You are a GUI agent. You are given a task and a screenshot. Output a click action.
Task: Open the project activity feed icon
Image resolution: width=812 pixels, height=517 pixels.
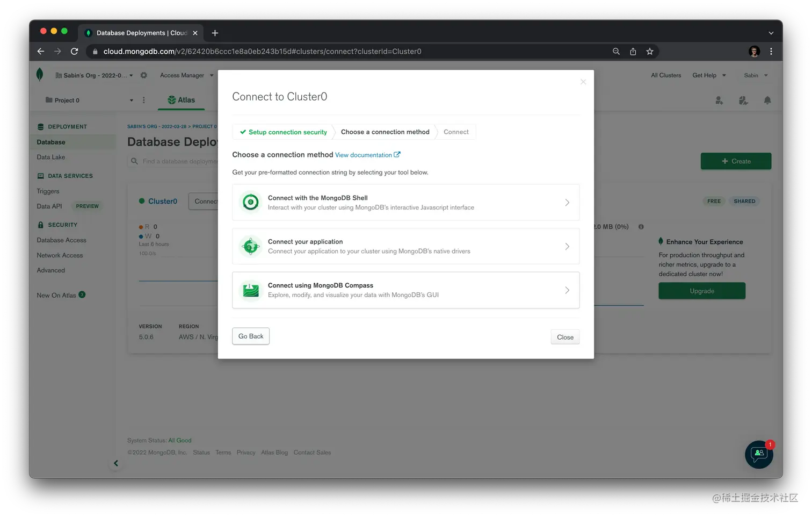pos(743,100)
